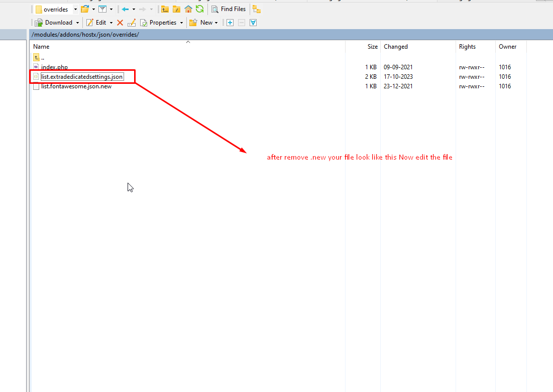Open the home directory icon
The width and height of the screenshot is (553, 392).
pyautogui.click(x=188, y=9)
